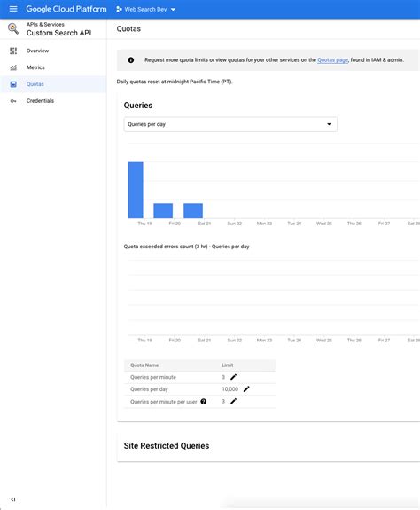Open the Queries per day dropdown
The height and width of the screenshot is (510, 420).
pyautogui.click(x=230, y=124)
